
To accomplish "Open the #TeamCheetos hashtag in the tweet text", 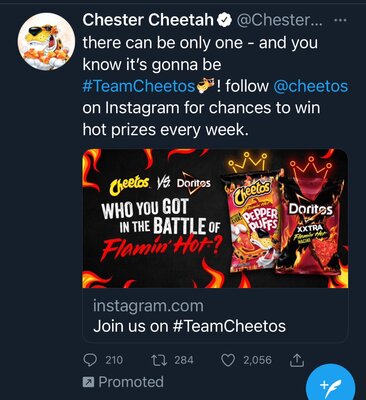I will click(x=139, y=86).
